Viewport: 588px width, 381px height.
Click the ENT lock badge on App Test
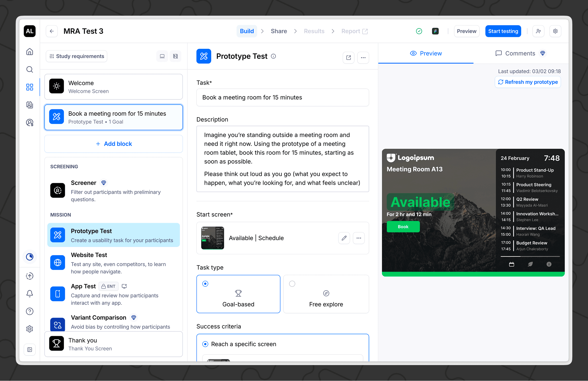[109, 286]
